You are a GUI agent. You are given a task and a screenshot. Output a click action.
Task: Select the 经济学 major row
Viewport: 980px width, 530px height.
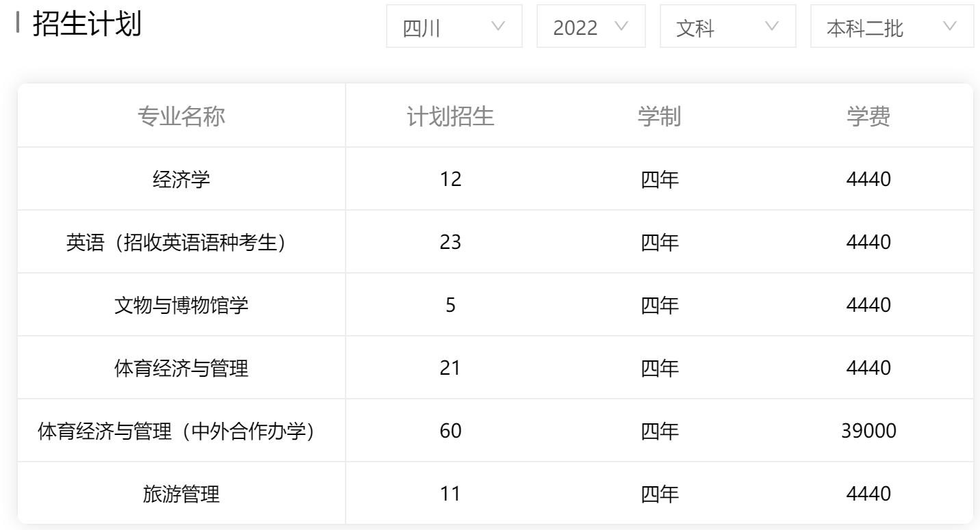coord(181,179)
